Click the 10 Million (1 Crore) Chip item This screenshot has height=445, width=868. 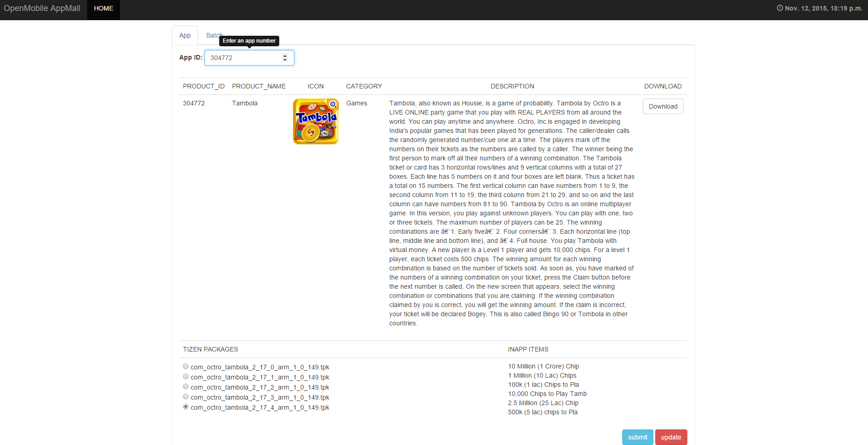click(x=543, y=366)
